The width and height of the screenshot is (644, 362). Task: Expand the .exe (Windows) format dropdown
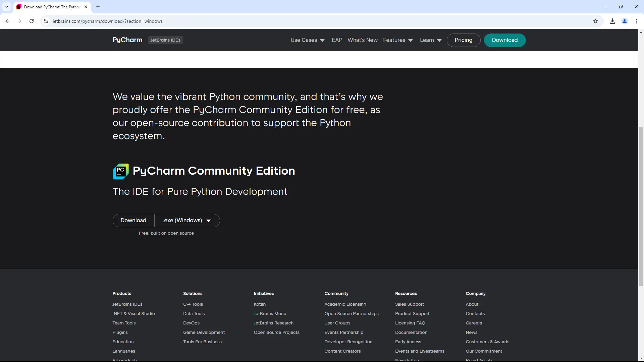coord(208,221)
